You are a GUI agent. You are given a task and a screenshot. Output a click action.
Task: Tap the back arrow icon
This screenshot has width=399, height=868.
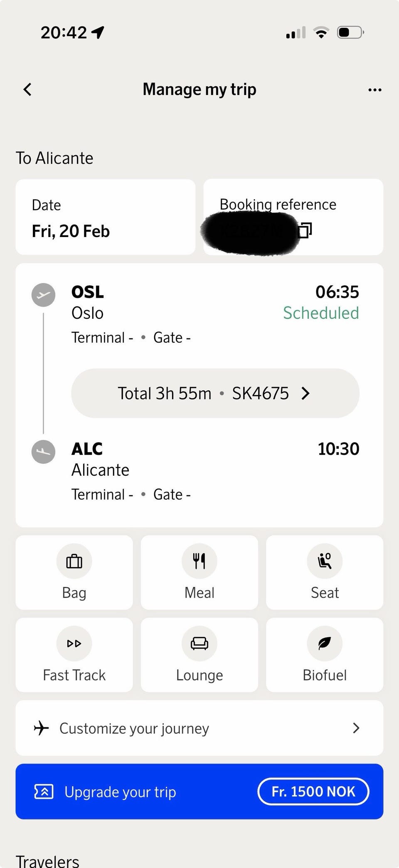(27, 89)
